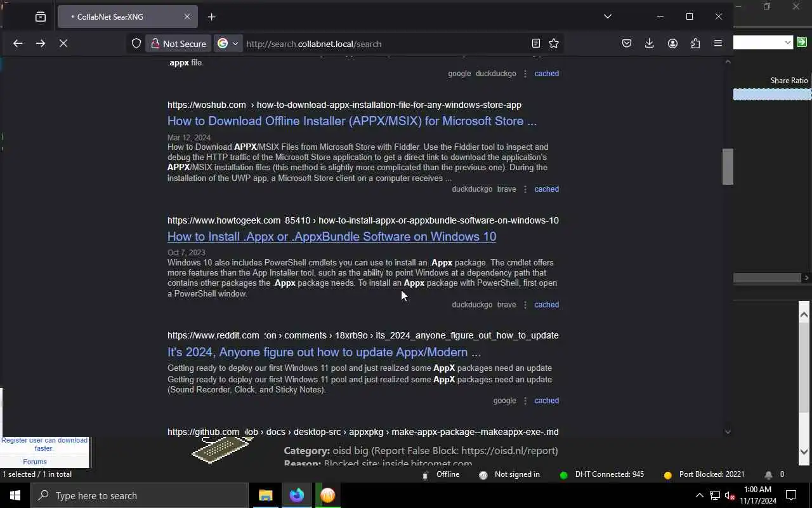Click the howtogeek.com result URL
Screen dimensions: 812x508
[363, 220]
